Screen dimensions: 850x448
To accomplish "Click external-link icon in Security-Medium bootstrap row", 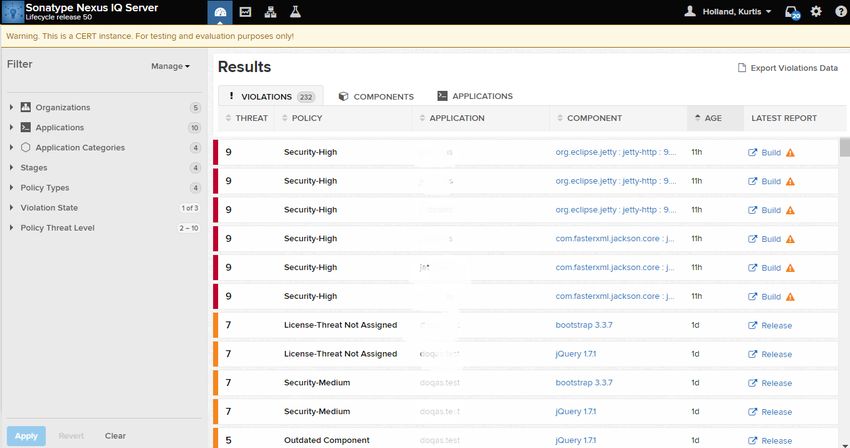I will [x=752, y=383].
